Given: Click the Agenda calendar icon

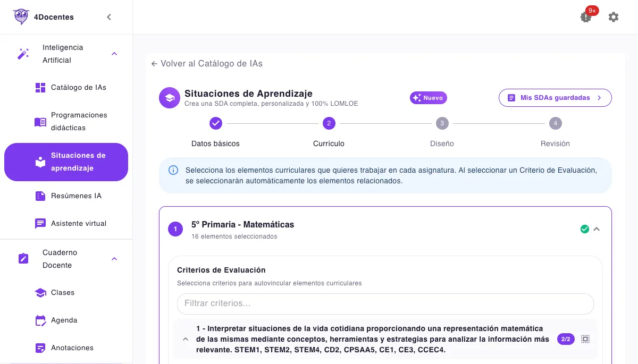Looking at the screenshot, I should click(40, 320).
